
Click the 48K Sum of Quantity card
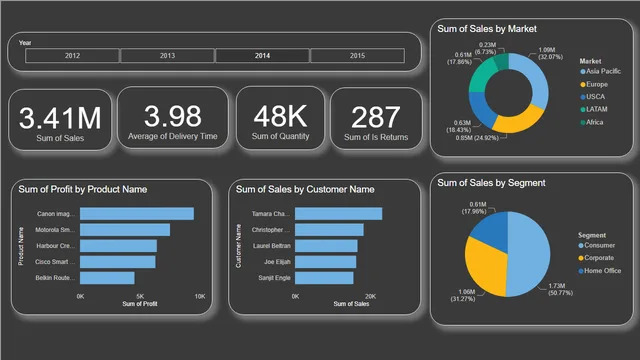pyautogui.click(x=280, y=118)
